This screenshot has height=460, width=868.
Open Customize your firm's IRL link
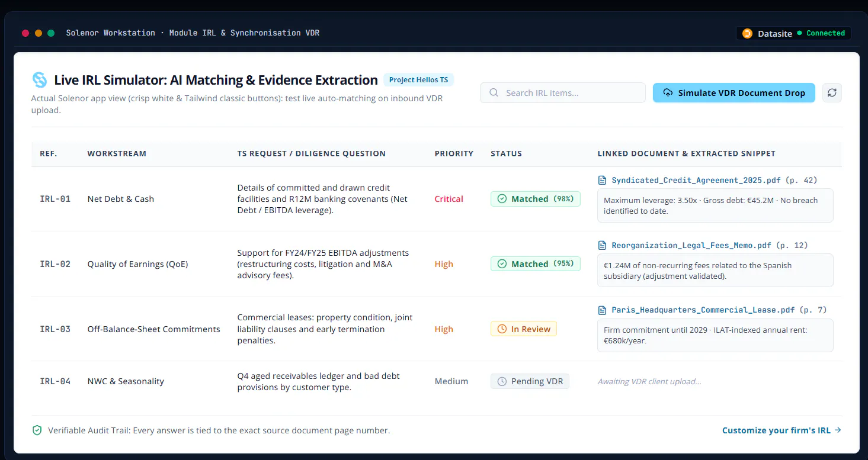pos(781,430)
